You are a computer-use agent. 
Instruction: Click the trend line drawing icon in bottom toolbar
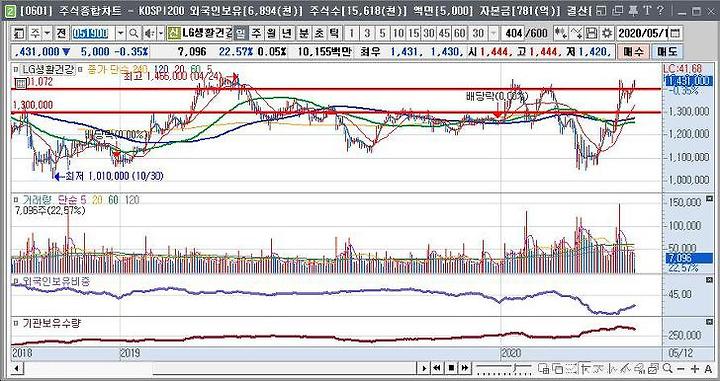[x=625, y=368]
